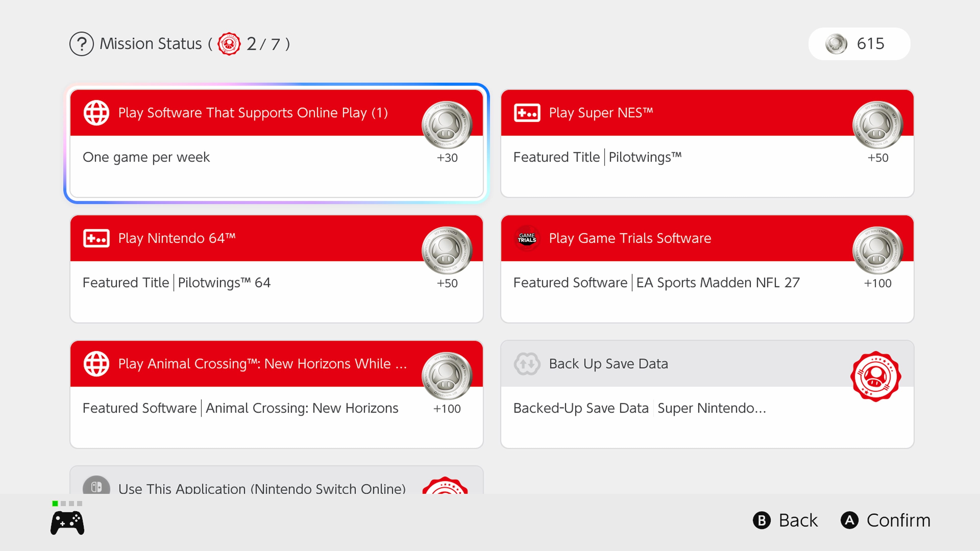Screen dimensions: 980x551
Task: Click "Animal Crossing: New Horizons" featured software text
Action: 302,408
